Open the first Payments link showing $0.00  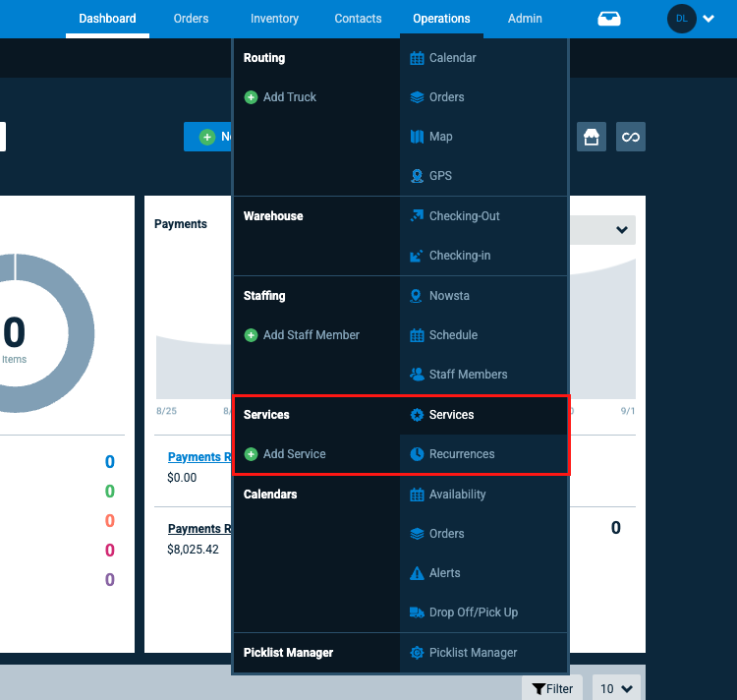[x=199, y=457]
